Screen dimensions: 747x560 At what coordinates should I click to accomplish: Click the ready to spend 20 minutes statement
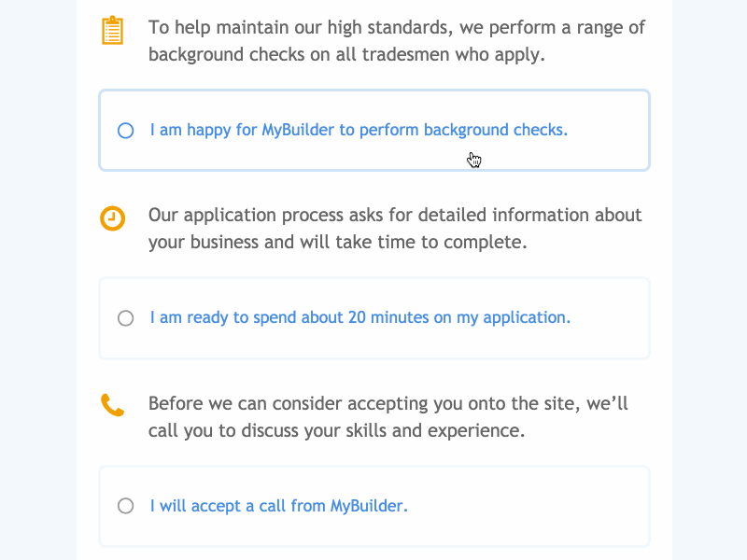click(x=360, y=317)
